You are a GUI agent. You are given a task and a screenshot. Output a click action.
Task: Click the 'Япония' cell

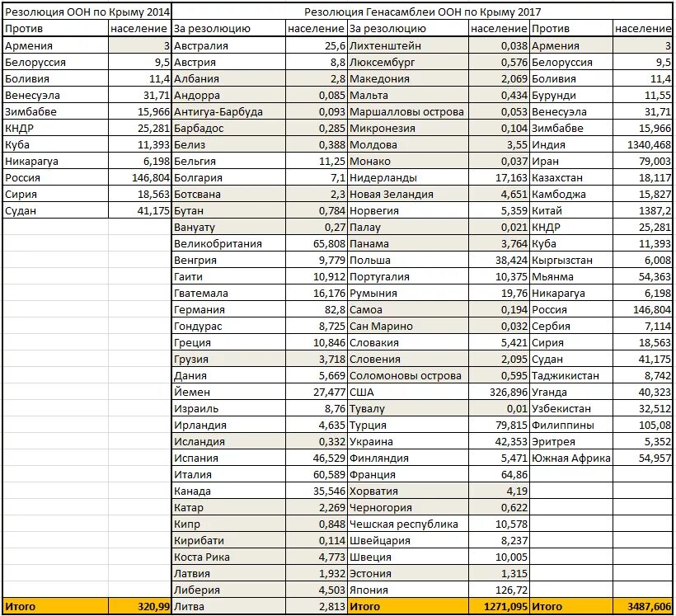[408, 590]
